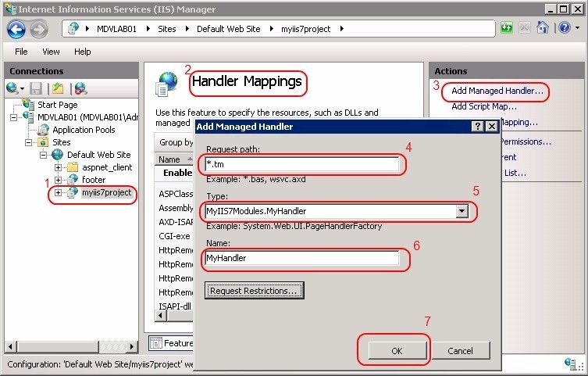The width and height of the screenshot is (588, 376).
Task: Click the breadcrumb arrow after myiis7project
Action: (341, 29)
